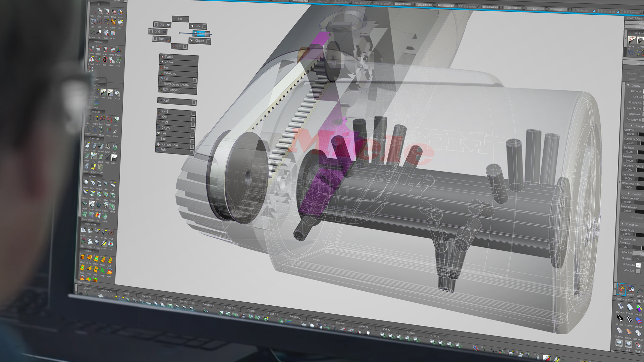Collapse the Transparency section arrow
Screen dimensions: 644x362
[x=632, y=126]
